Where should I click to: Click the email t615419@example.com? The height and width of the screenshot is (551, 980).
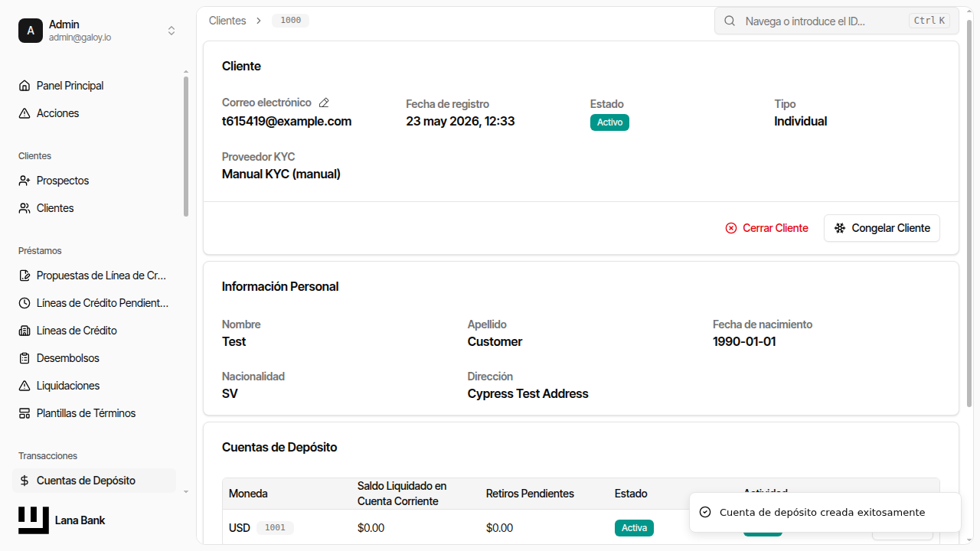(x=286, y=121)
